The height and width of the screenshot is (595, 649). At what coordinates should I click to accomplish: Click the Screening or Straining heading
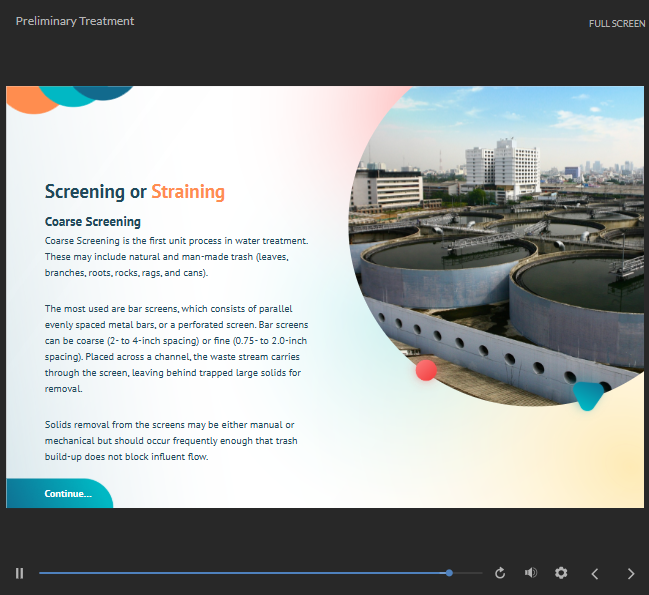point(135,192)
